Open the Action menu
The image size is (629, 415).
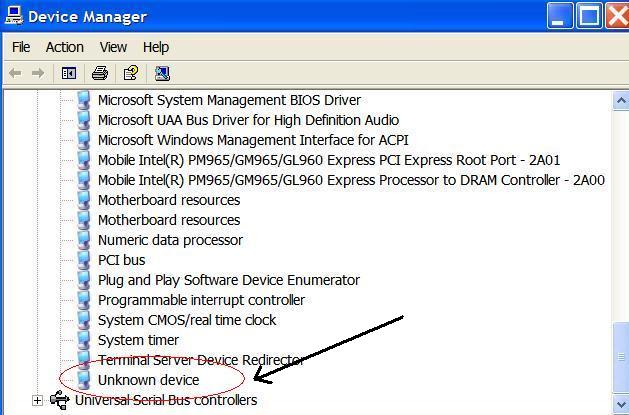click(65, 47)
